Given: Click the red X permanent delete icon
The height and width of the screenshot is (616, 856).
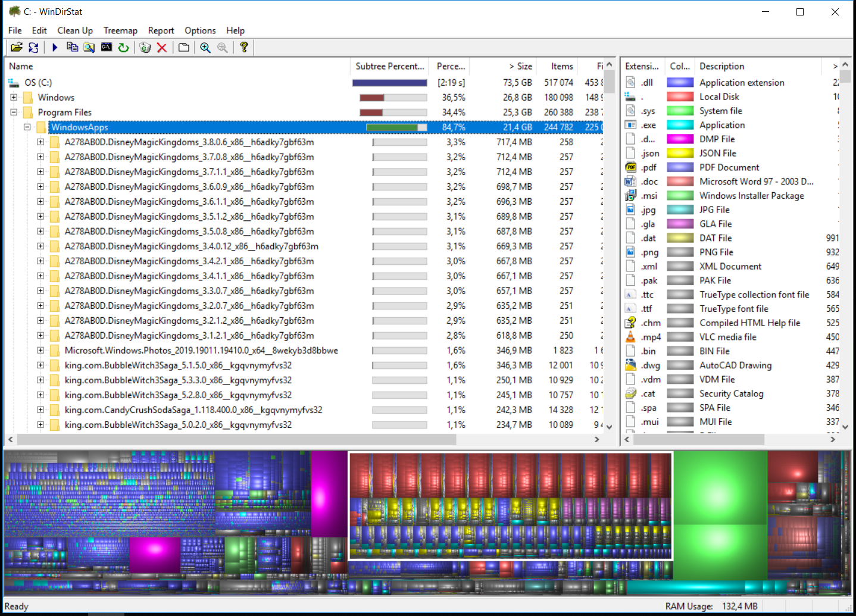Looking at the screenshot, I should tap(162, 47).
